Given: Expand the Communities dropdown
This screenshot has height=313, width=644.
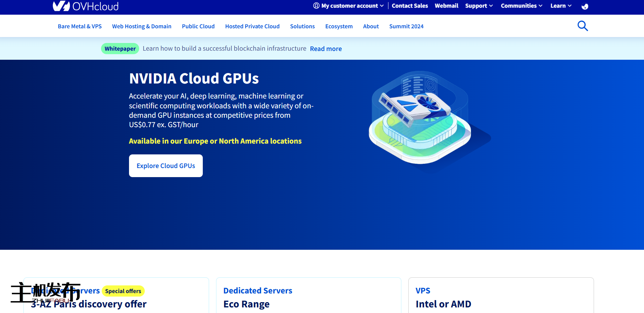Looking at the screenshot, I should (x=521, y=6).
